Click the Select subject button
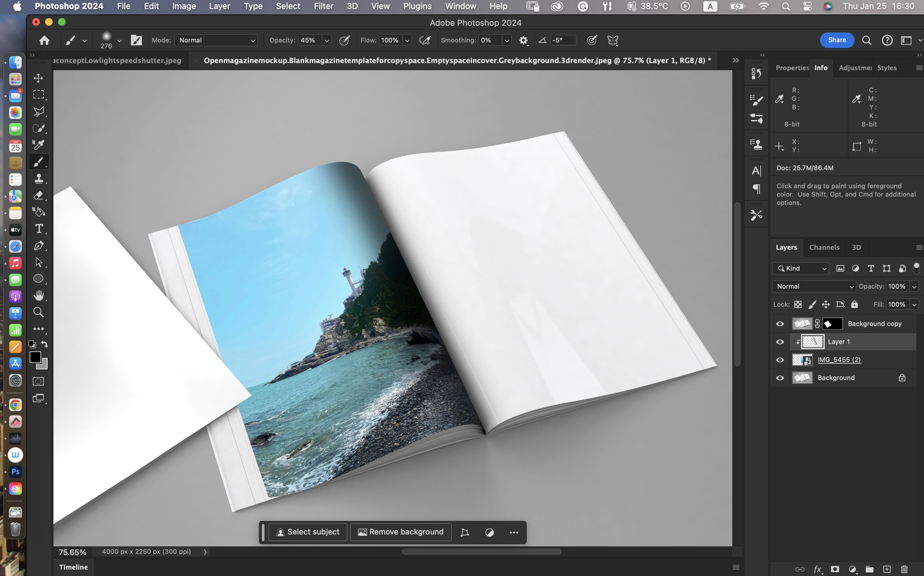 (x=308, y=532)
